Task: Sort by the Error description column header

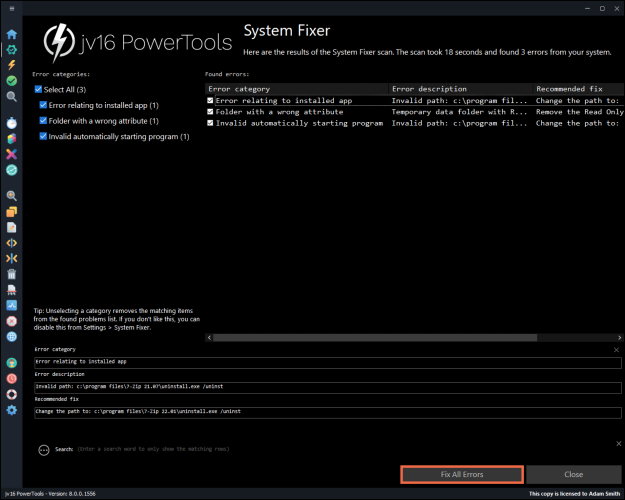Action: tap(460, 89)
